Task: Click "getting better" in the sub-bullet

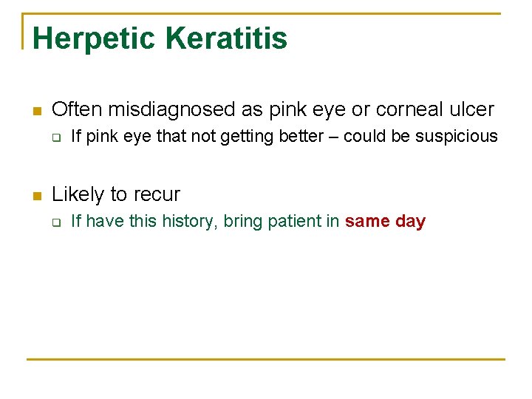Action: coord(272,137)
